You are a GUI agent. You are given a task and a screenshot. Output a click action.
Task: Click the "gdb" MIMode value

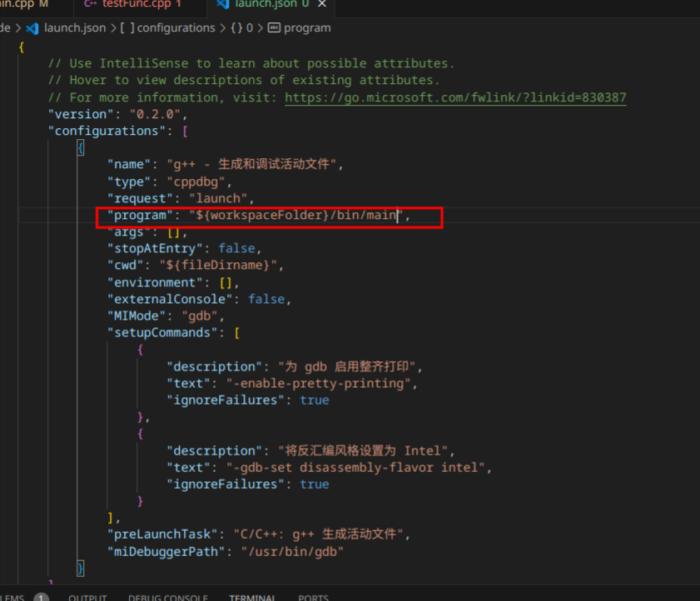coord(200,316)
